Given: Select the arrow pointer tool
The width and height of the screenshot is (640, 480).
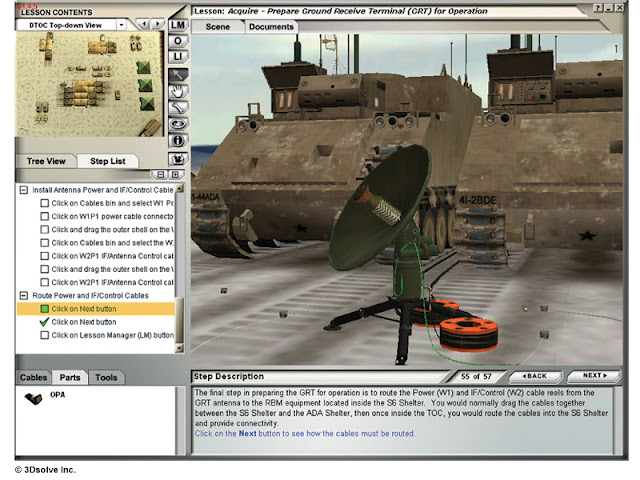Looking at the screenshot, I should [178, 75].
